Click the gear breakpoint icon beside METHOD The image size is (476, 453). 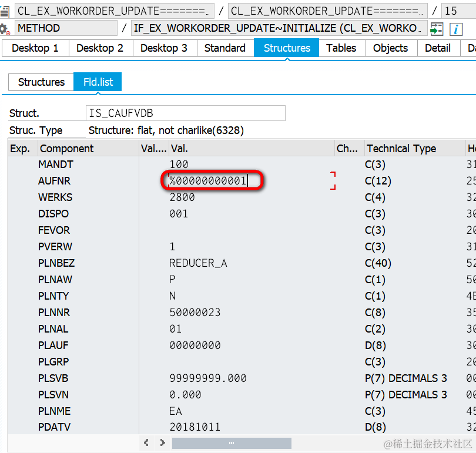[5, 29]
